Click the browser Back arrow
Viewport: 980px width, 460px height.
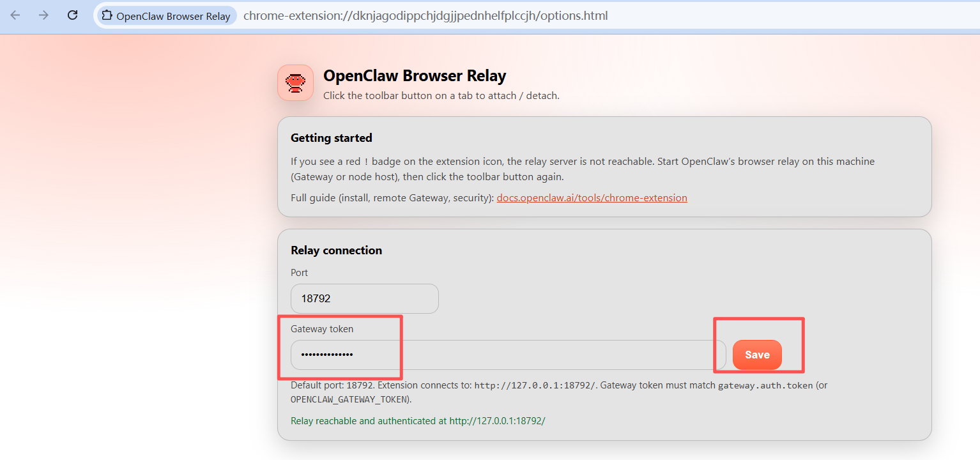coord(15,15)
